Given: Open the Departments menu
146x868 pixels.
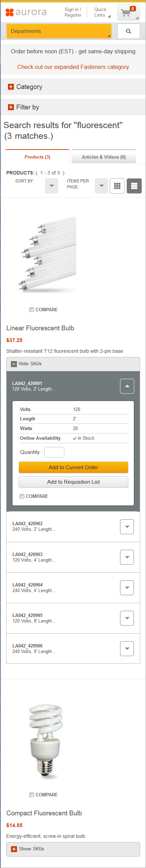Looking at the screenshot, I should [59, 31].
